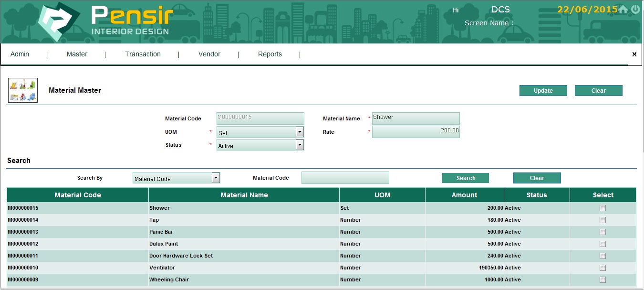Close the menu bar with X icon
The image size is (644, 290).
click(x=634, y=54)
